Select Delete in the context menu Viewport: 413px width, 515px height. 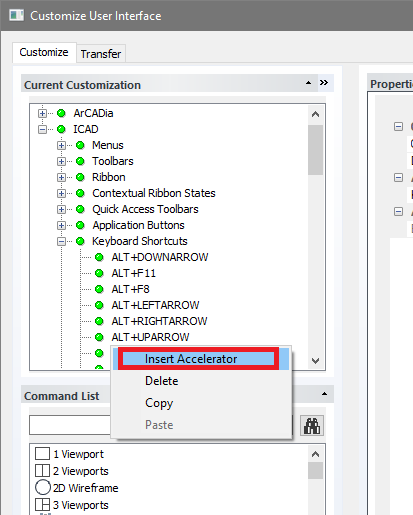coord(162,381)
